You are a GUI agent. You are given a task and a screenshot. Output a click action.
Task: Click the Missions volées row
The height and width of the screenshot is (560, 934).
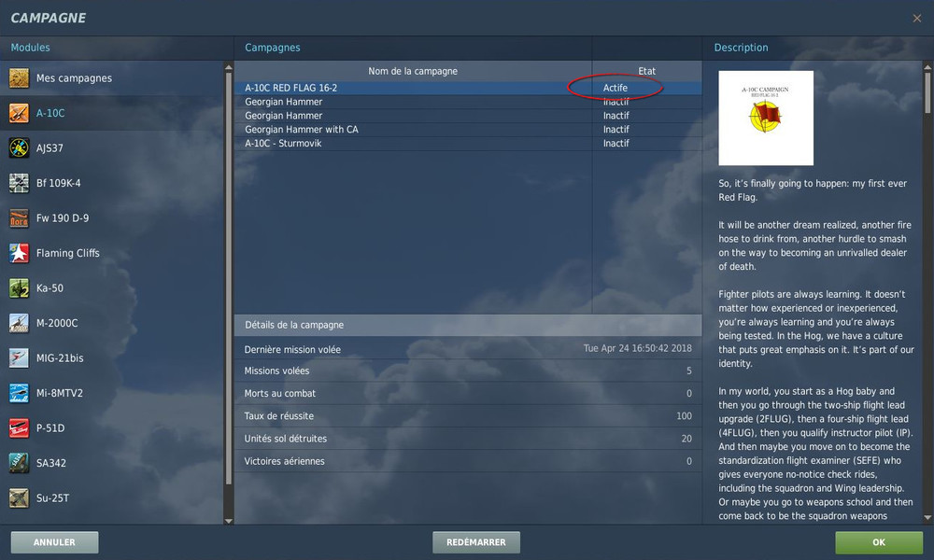[468, 371]
